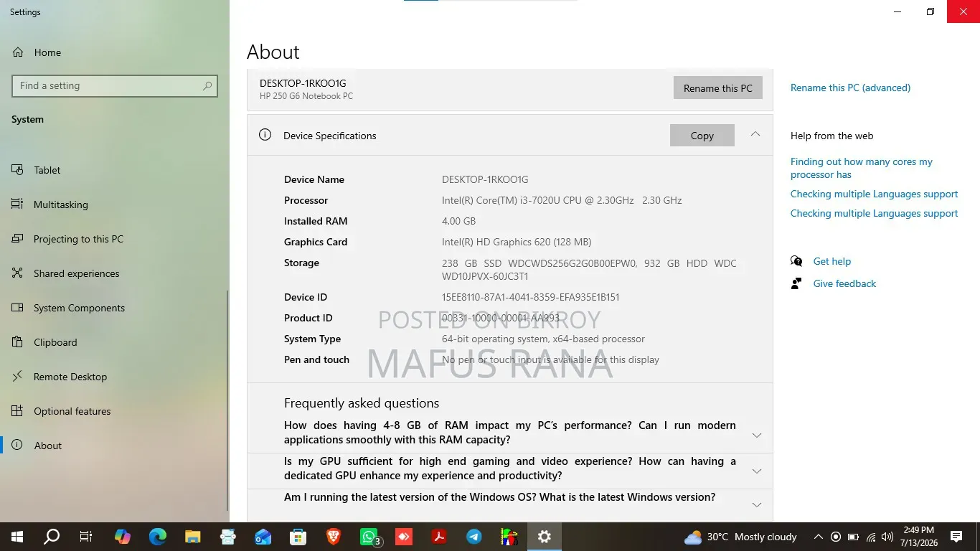Screen dimensions: 980x551
Task: Launch Copilot from the taskbar
Action: tap(123, 537)
